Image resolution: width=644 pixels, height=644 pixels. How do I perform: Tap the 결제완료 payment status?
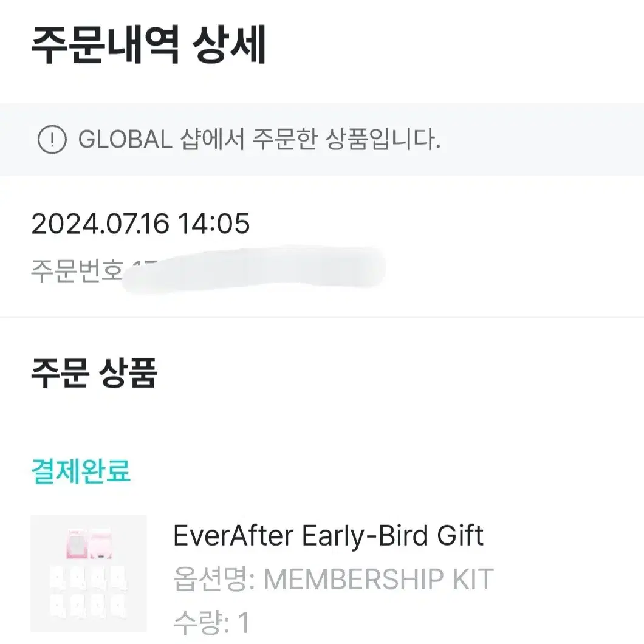click(x=80, y=471)
